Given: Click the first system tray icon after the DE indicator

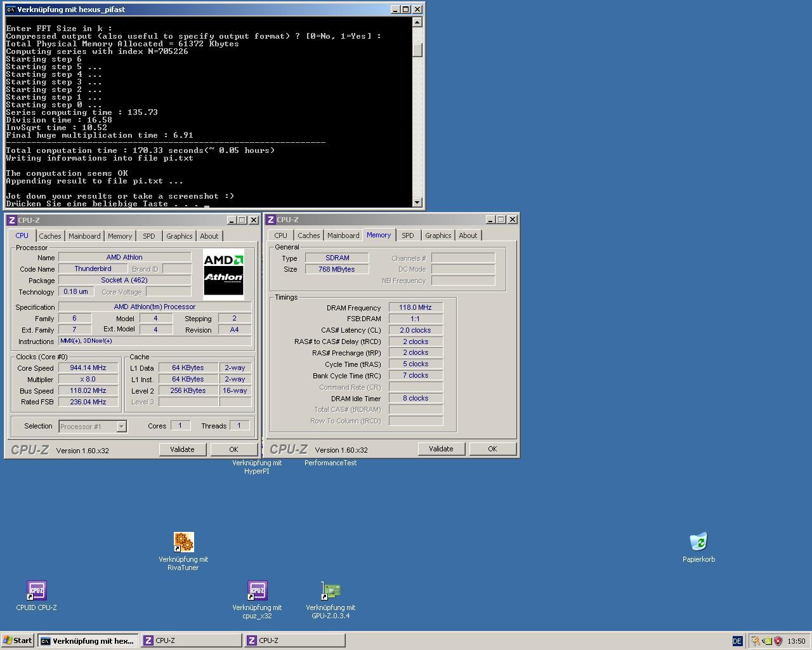Looking at the screenshot, I should point(756,641).
